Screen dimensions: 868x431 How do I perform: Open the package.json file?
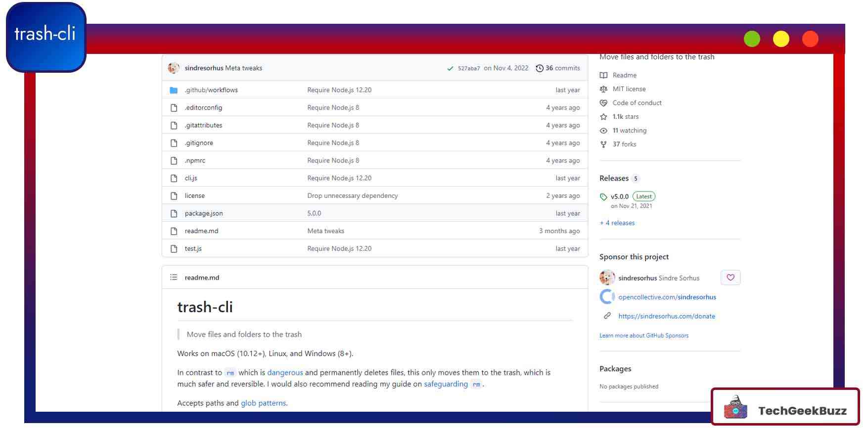[204, 213]
